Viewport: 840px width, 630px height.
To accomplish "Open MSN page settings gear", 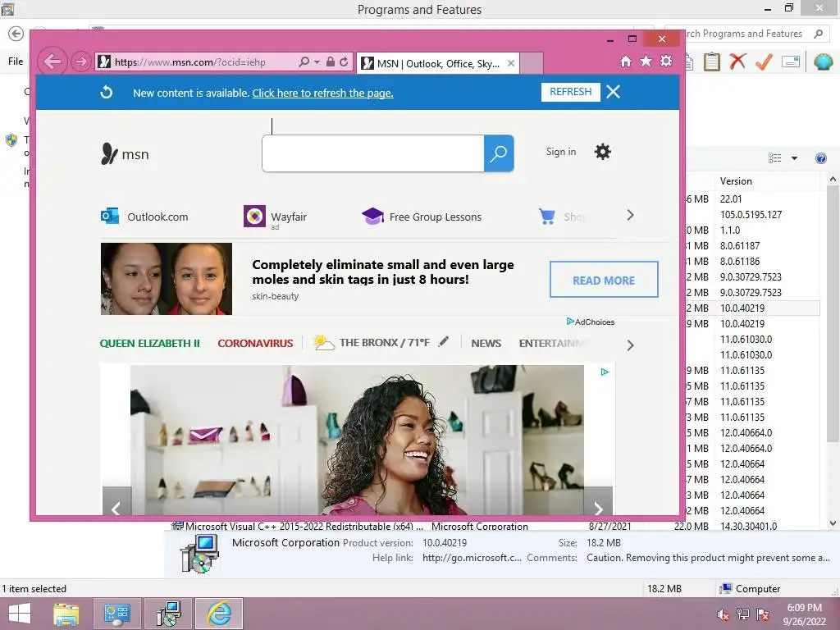I will click(x=603, y=152).
